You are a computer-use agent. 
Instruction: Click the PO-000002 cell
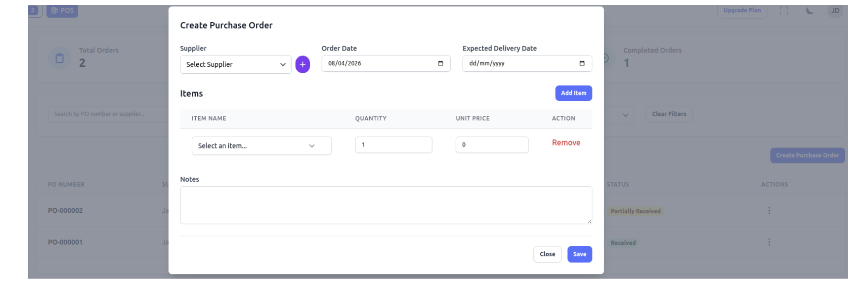pos(65,210)
